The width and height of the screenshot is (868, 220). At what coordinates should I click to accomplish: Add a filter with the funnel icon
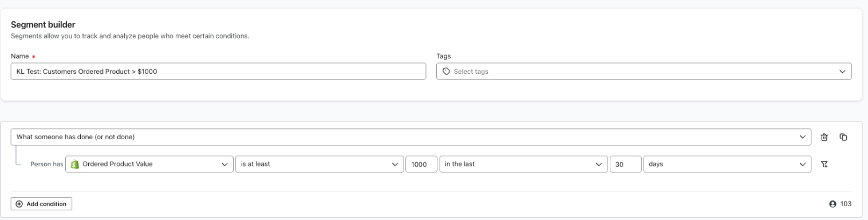point(824,164)
